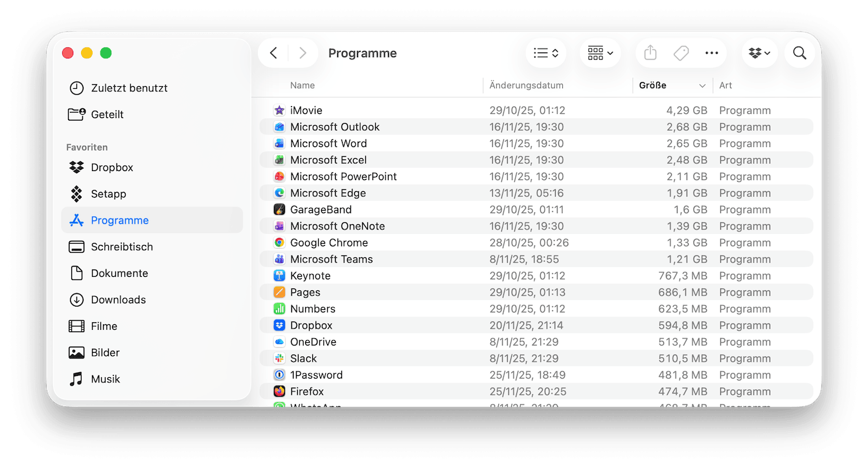Open the search magnifier icon
Image resolution: width=868 pixels, height=468 pixels.
coord(799,53)
